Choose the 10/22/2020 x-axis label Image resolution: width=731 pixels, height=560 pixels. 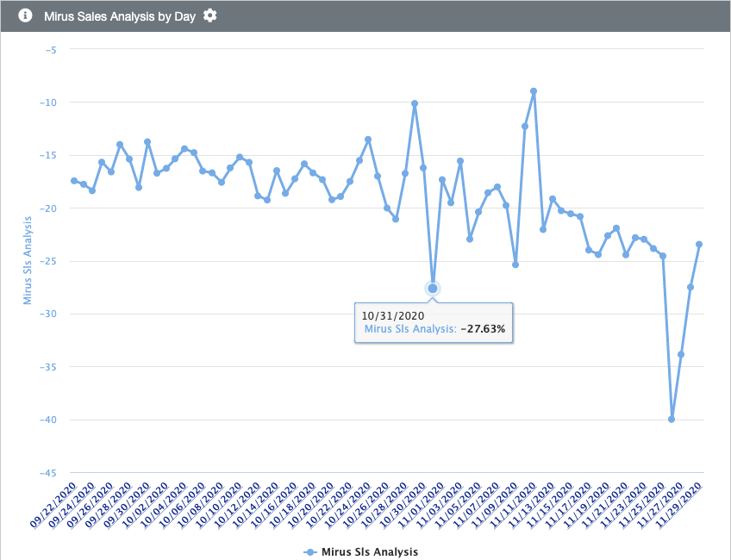click(x=328, y=506)
